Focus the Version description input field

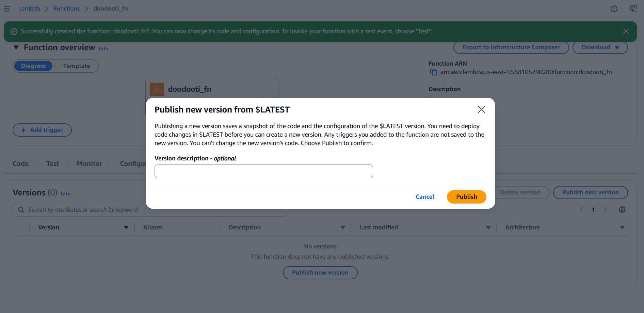pos(264,171)
